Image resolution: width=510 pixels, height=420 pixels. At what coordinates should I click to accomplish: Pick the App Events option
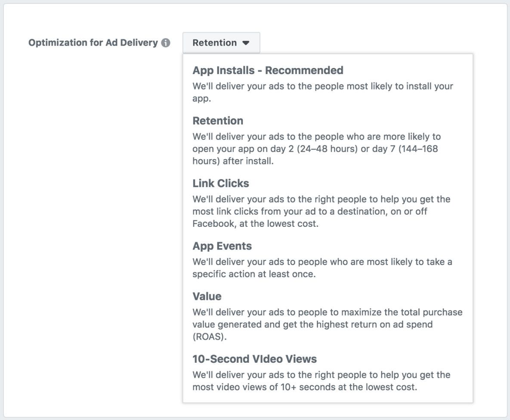coord(222,246)
